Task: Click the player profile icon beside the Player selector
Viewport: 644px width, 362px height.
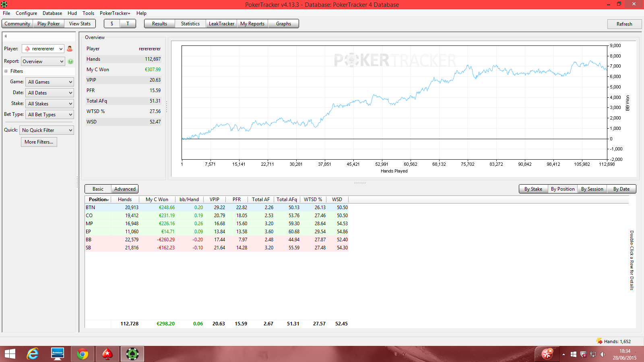Action: [70, 49]
